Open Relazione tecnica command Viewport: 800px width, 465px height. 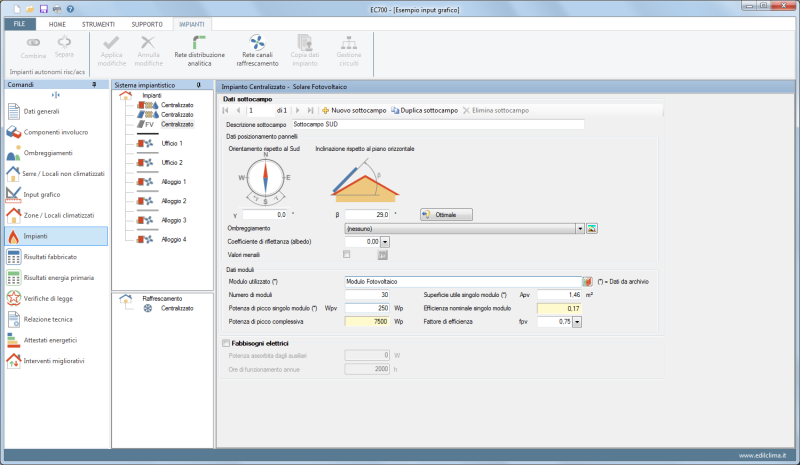(56, 320)
